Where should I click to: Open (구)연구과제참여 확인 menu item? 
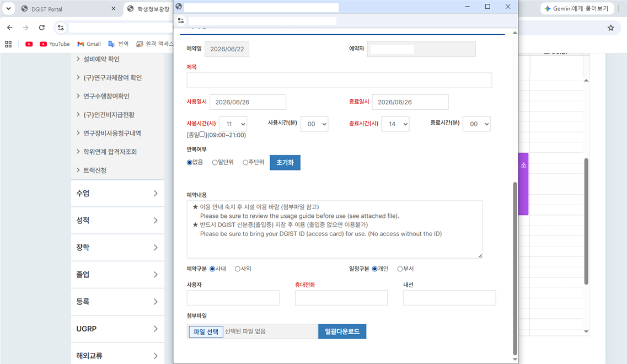(x=112, y=78)
